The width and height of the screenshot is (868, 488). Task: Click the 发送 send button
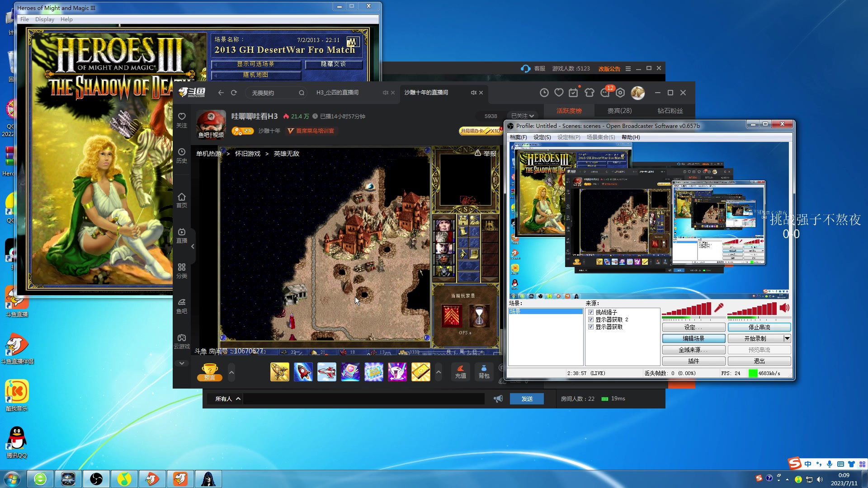[527, 399]
